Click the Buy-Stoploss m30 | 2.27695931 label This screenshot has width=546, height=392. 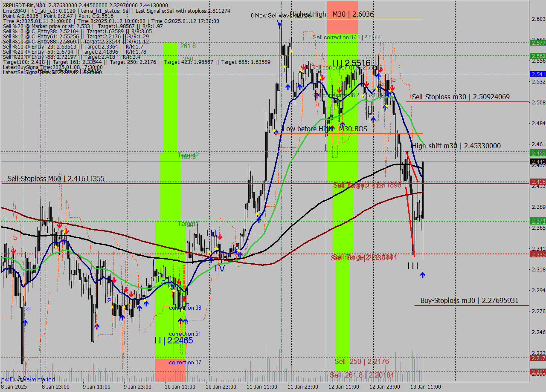coord(469,300)
